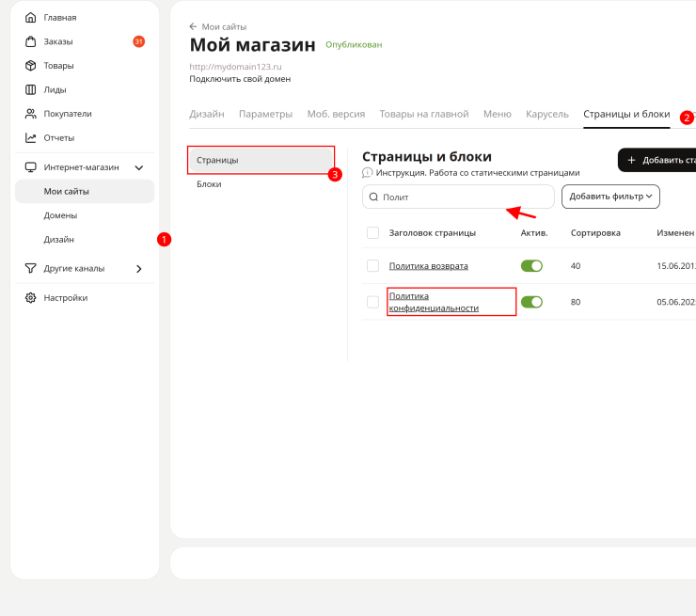Viewport: 696px width, 616px height.
Task: Click the search field containing Полит
Action: (458, 197)
